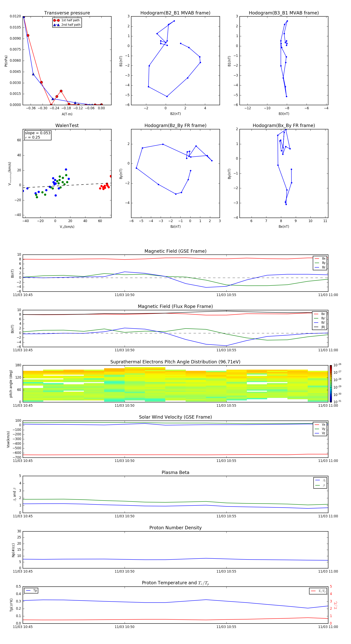The height and width of the screenshot is (644, 351).
Task: Click the 'Proton Number Density' title
Action: (x=175, y=528)
